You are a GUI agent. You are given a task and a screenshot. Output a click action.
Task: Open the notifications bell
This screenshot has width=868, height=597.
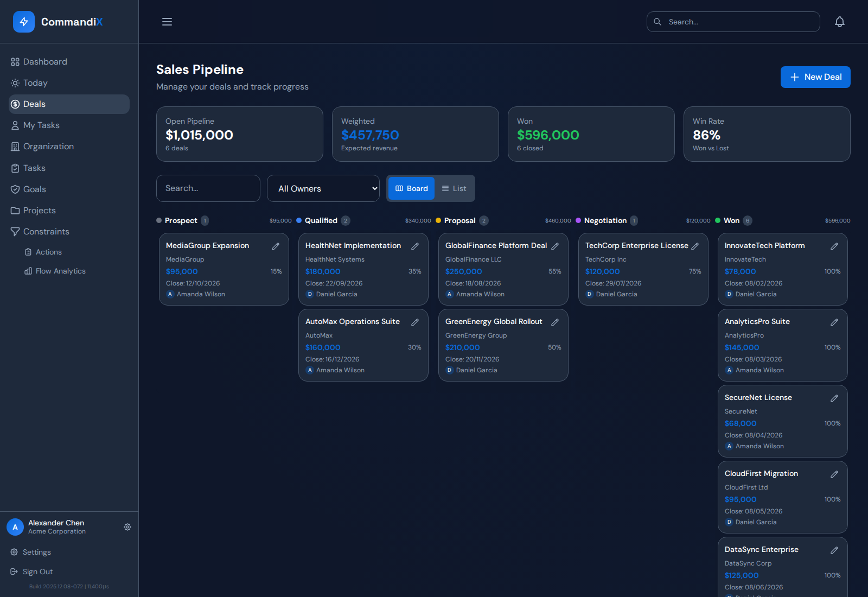840,22
